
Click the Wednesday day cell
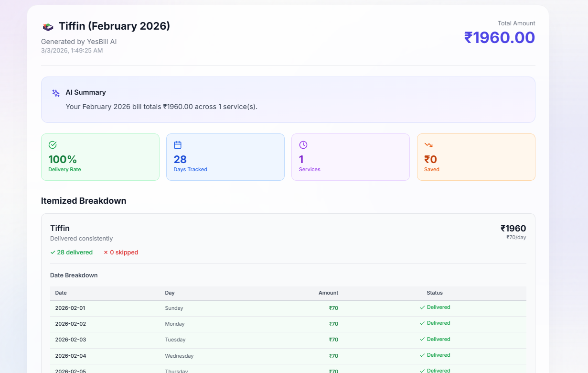click(x=179, y=356)
